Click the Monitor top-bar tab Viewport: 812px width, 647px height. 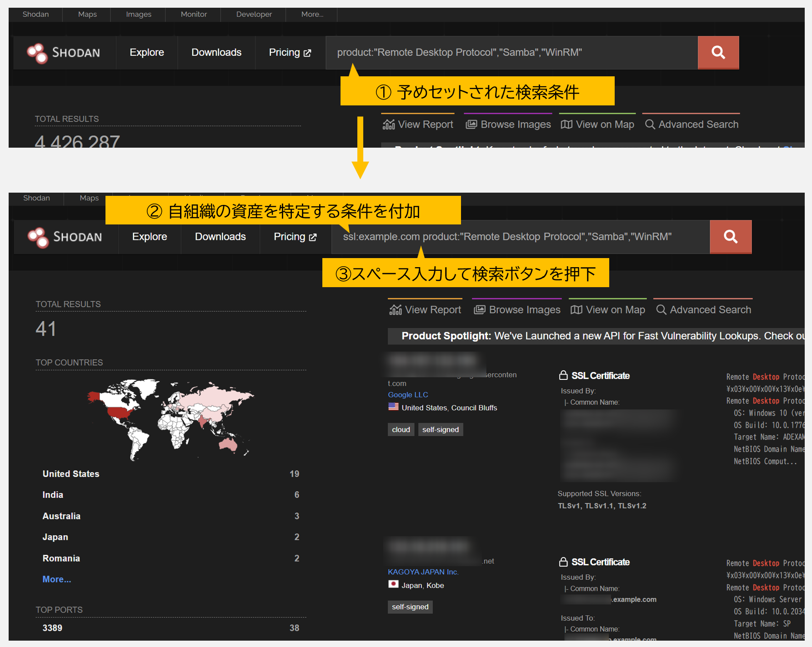coord(194,14)
